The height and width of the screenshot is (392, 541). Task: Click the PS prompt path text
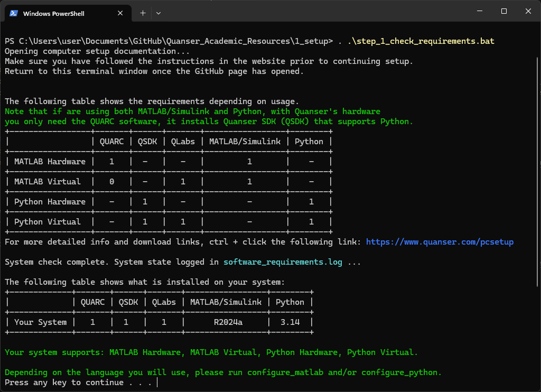(x=169, y=41)
